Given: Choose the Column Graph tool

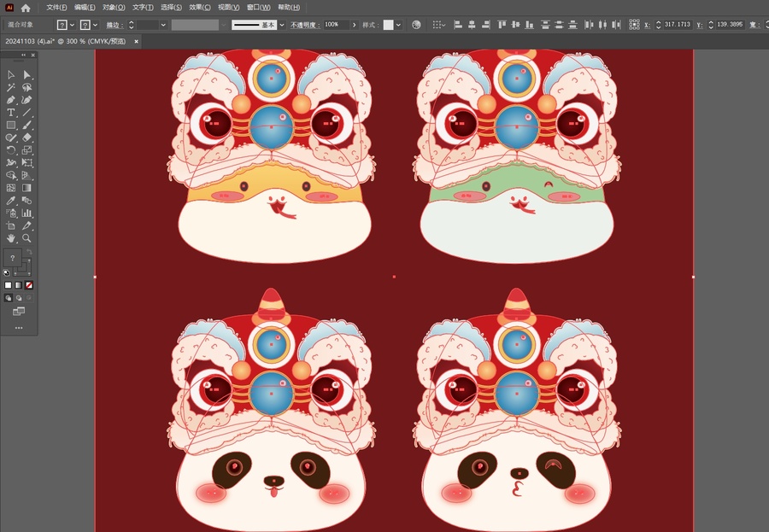Looking at the screenshot, I should 27,213.
